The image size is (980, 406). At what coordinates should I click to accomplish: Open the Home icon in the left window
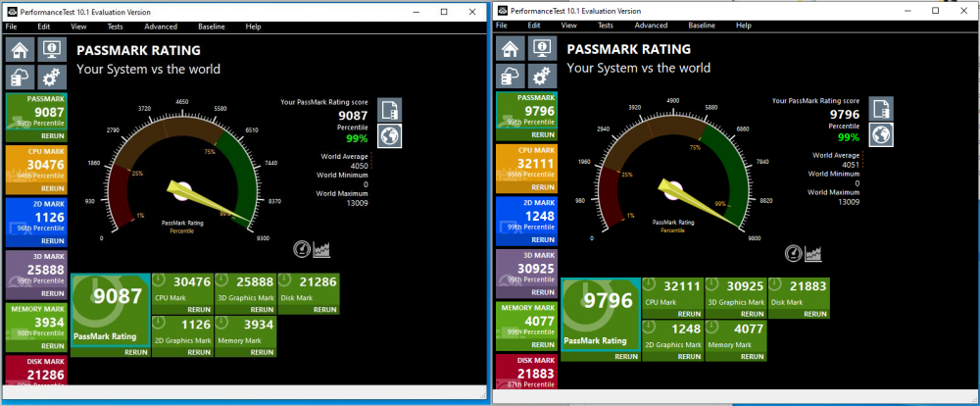click(x=20, y=49)
